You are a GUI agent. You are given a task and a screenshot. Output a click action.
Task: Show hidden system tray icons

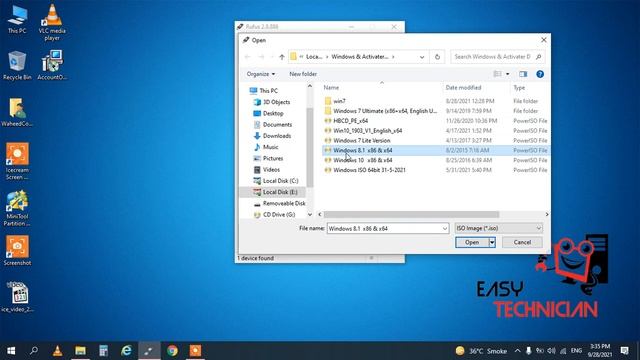(x=518, y=351)
